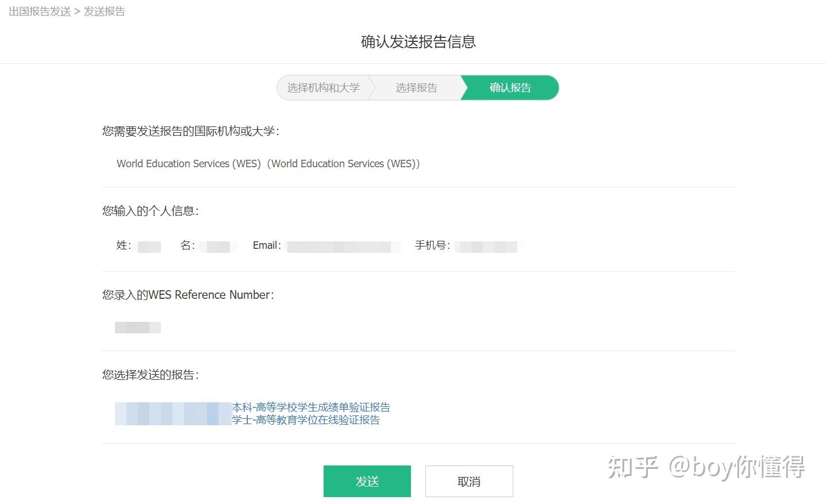Click the 发送报告 breadcrumb item
The height and width of the screenshot is (504, 826).
[105, 11]
